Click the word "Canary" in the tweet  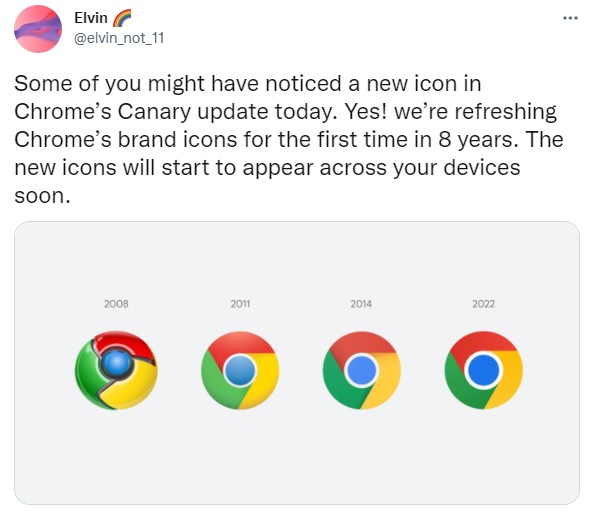(x=154, y=112)
